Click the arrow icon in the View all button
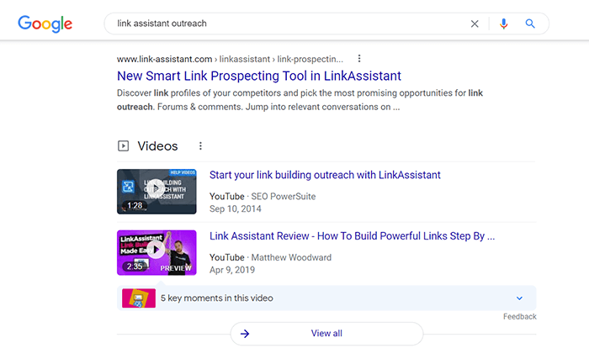This screenshot has width=589, height=364. 245,334
